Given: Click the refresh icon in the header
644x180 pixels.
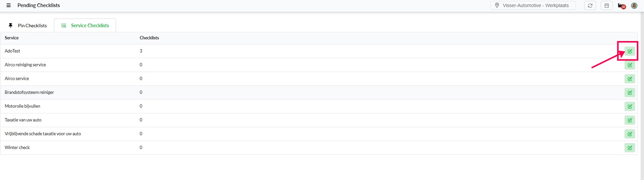Looking at the screenshot, I should (x=590, y=5).
